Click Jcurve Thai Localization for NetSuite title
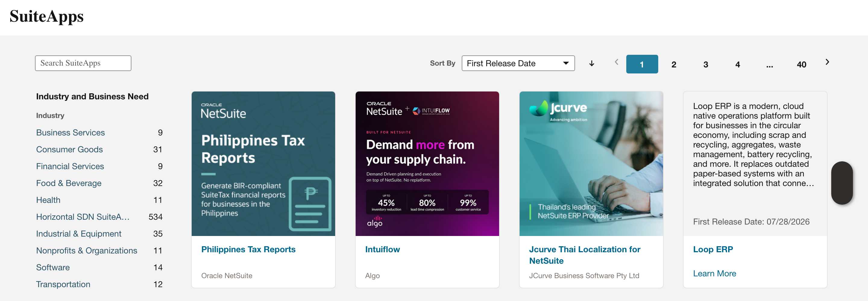 pyautogui.click(x=585, y=255)
